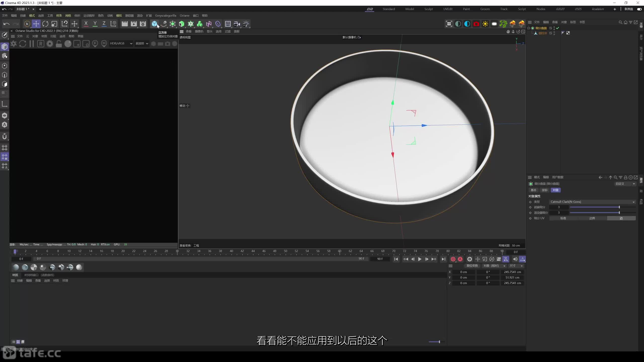Open the viewport hamburger menu
The height and width of the screenshot is (362, 644).
[182, 31]
